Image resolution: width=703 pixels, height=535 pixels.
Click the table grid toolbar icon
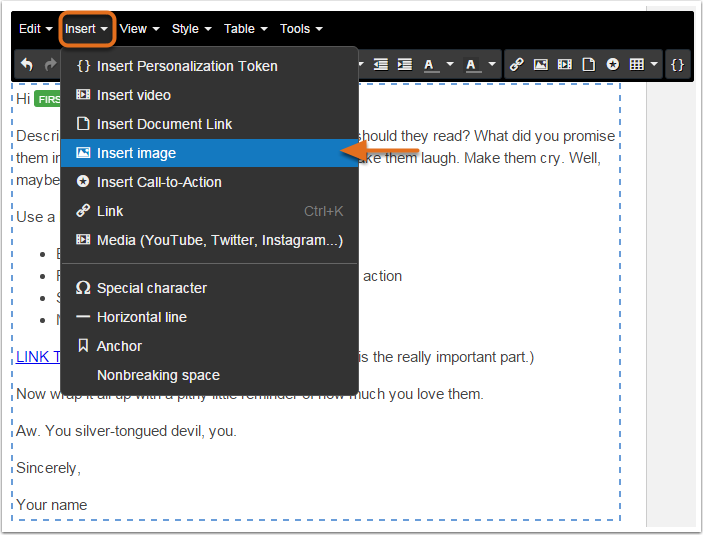coord(637,65)
